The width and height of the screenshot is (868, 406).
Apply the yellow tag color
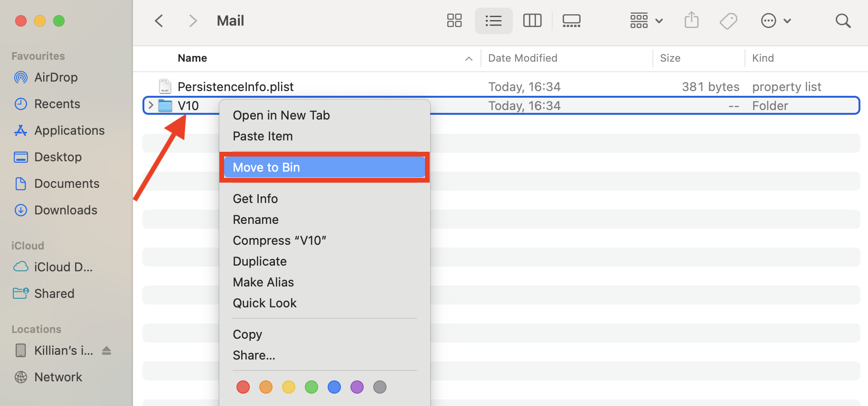289,387
